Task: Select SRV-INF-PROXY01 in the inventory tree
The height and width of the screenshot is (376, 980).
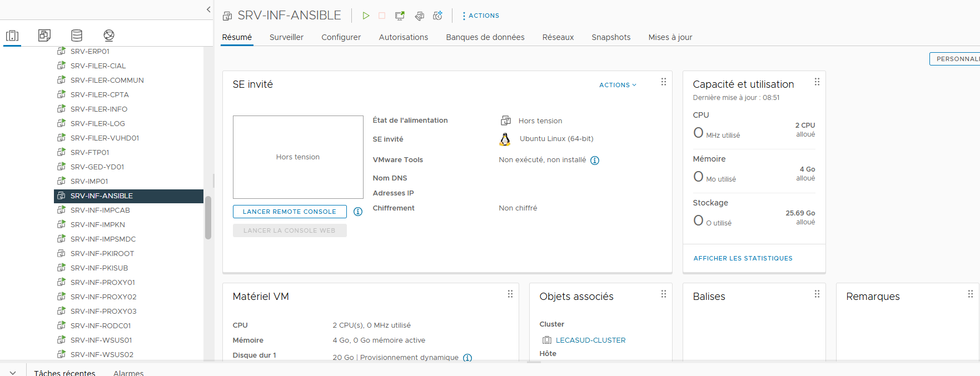Action: (x=102, y=282)
